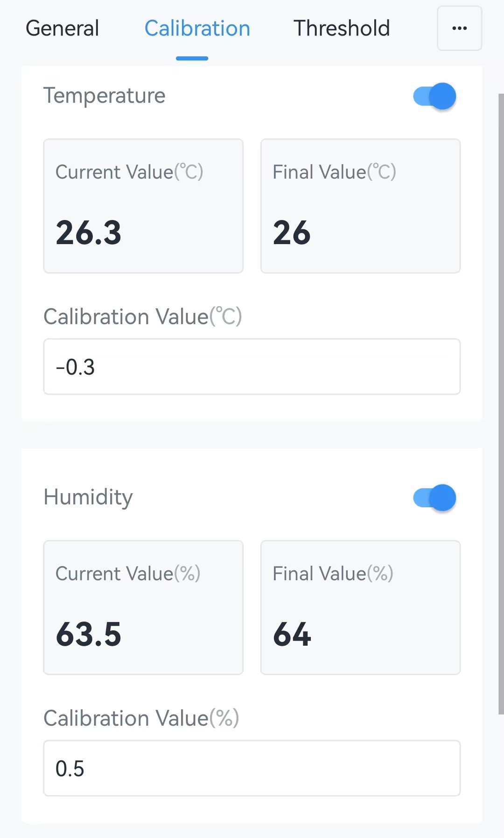Open the Threshold tab
Screen dimensions: 504x838
point(341,28)
